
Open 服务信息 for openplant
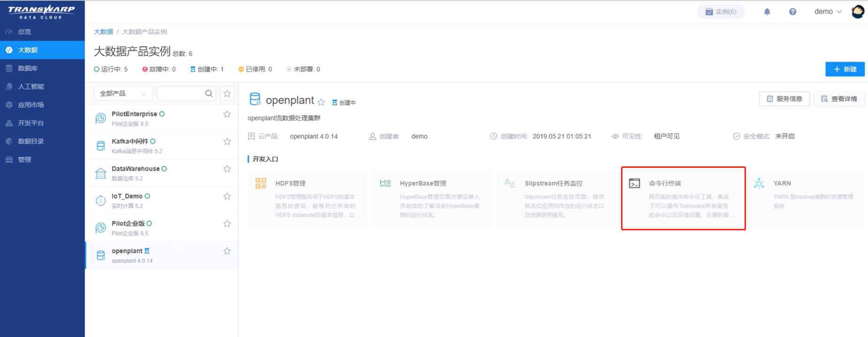coord(784,99)
